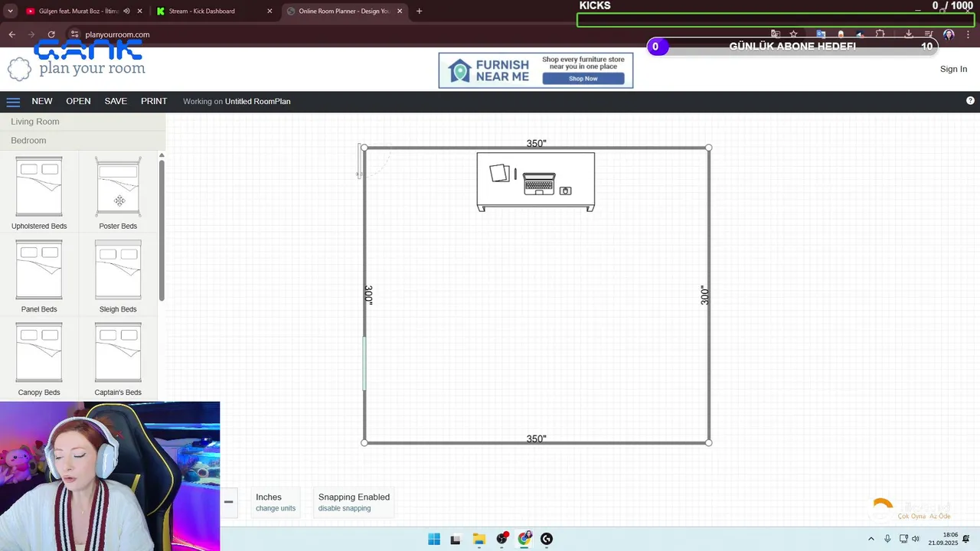Click the plan your room logo
The image size is (980, 551).
coord(77,68)
